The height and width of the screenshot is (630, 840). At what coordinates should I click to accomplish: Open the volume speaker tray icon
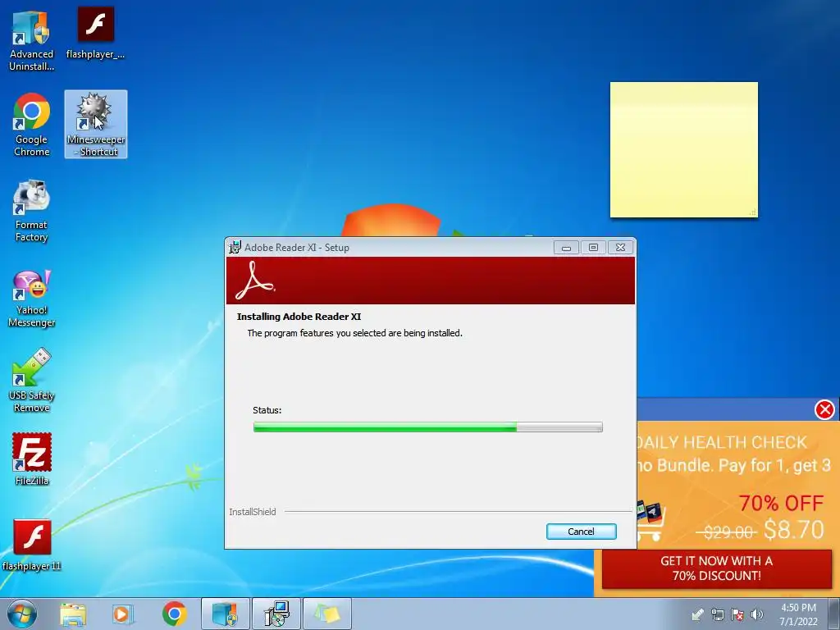tap(757, 614)
